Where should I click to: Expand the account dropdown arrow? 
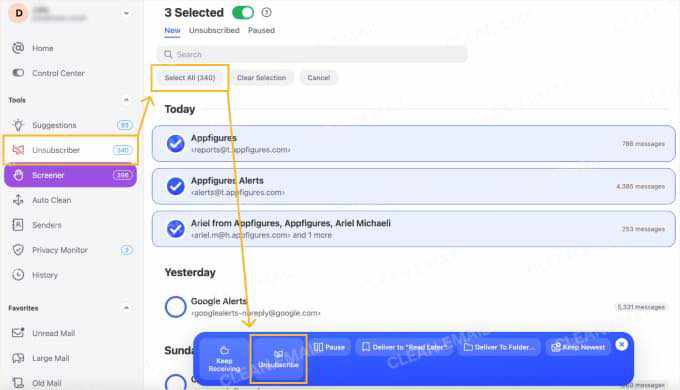pyautogui.click(x=126, y=13)
